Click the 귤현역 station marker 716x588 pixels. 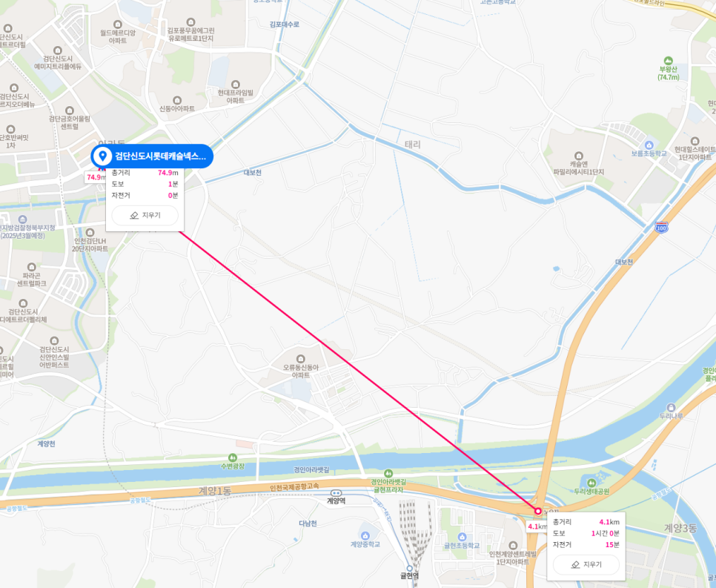410,569
